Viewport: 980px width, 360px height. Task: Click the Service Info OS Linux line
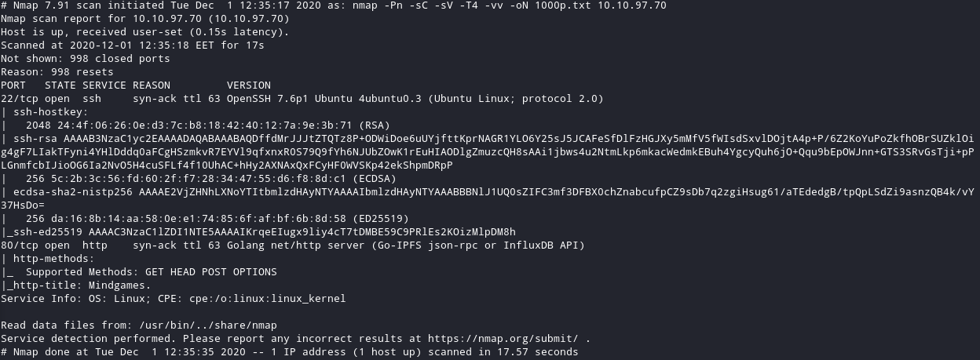coord(174,299)
